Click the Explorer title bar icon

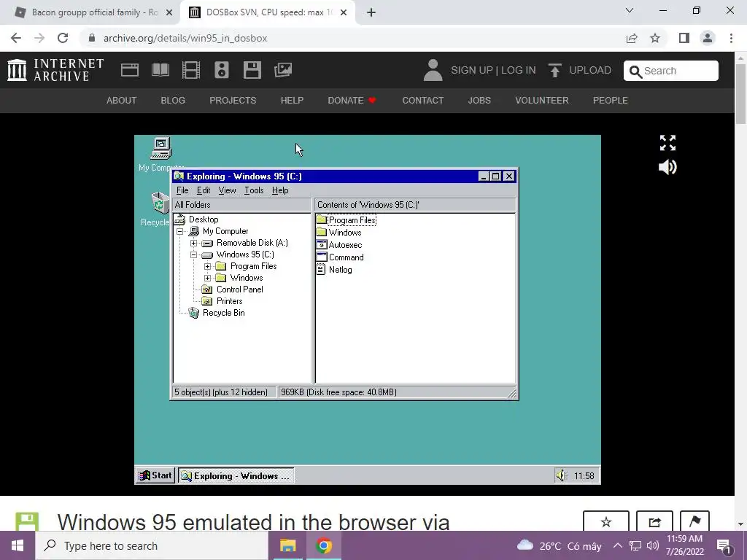pos(179,176)
